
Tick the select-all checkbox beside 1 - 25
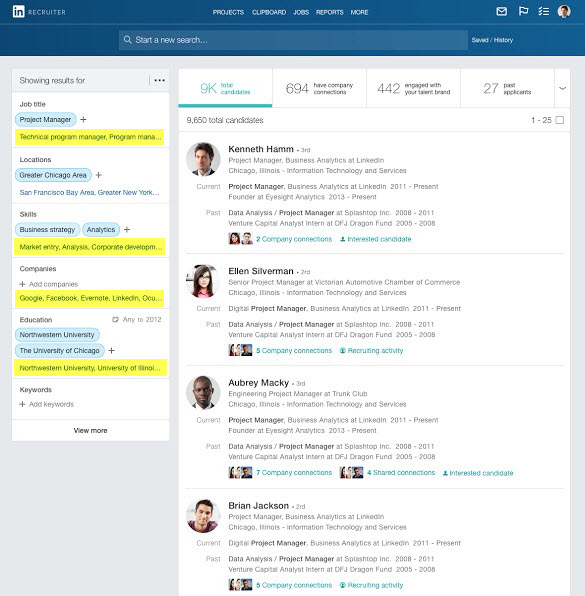pyautogui.click(x=560, y=120)
